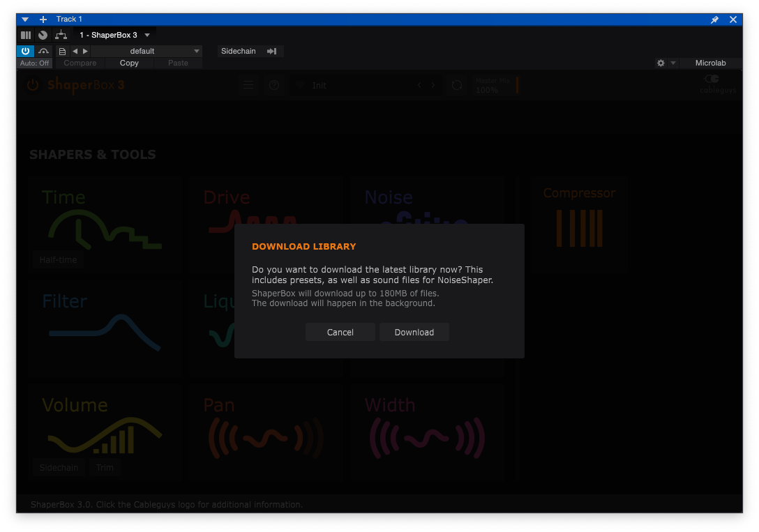The height and width of the screenshot is (532, 759).
Task: Add the Volume shaper
Action: coord(105,432)
